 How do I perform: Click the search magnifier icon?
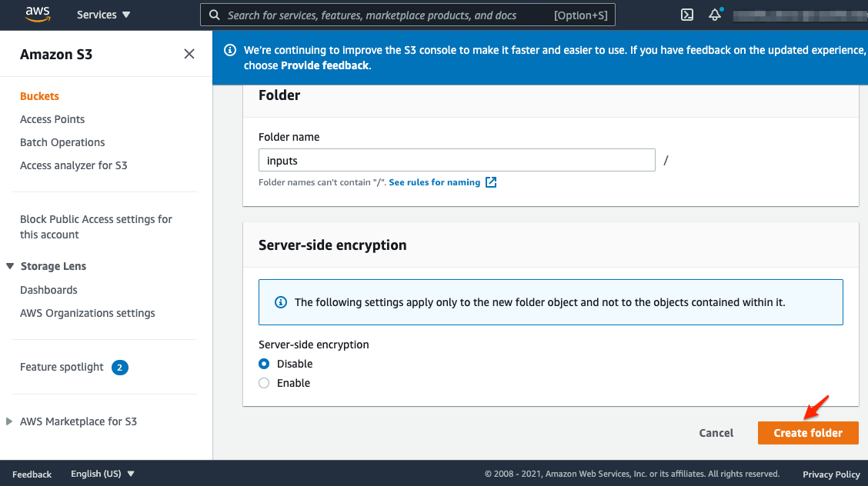pyautogui.click(x=214, y=15)
